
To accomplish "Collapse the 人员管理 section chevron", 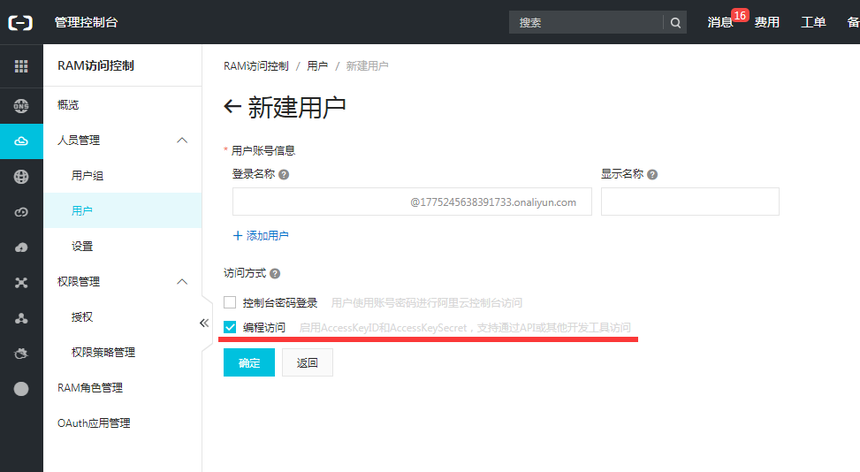I will pos(182,140).
